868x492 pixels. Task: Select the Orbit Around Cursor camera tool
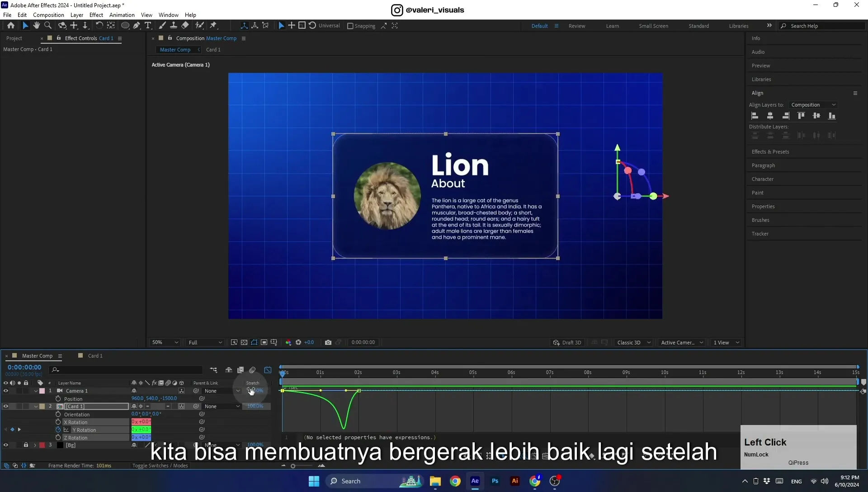[x=62, y=26]
